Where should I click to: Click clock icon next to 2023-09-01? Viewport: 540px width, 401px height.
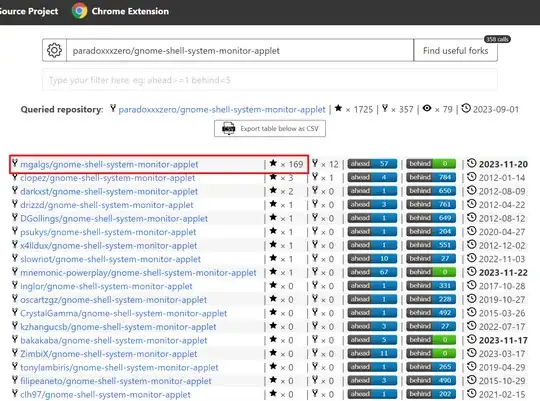click(x=466, y=108)
